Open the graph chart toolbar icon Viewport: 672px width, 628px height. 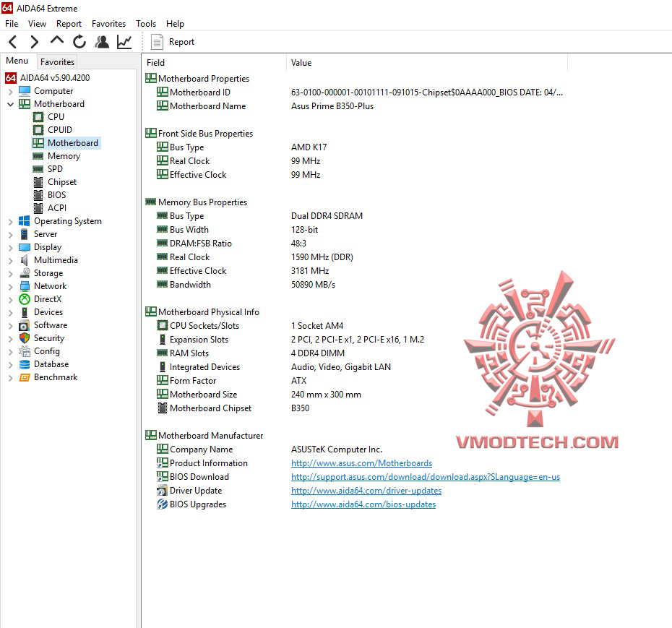[124, 42]
